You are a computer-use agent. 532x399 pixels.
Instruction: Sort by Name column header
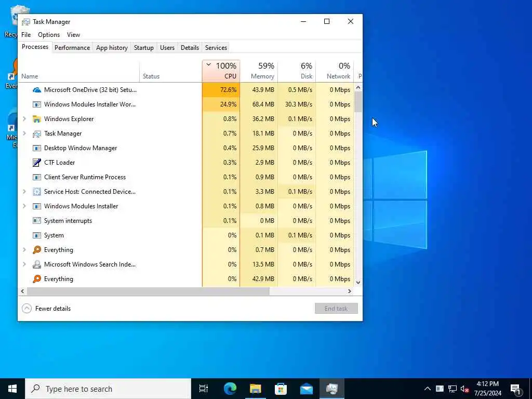[79, 71]
